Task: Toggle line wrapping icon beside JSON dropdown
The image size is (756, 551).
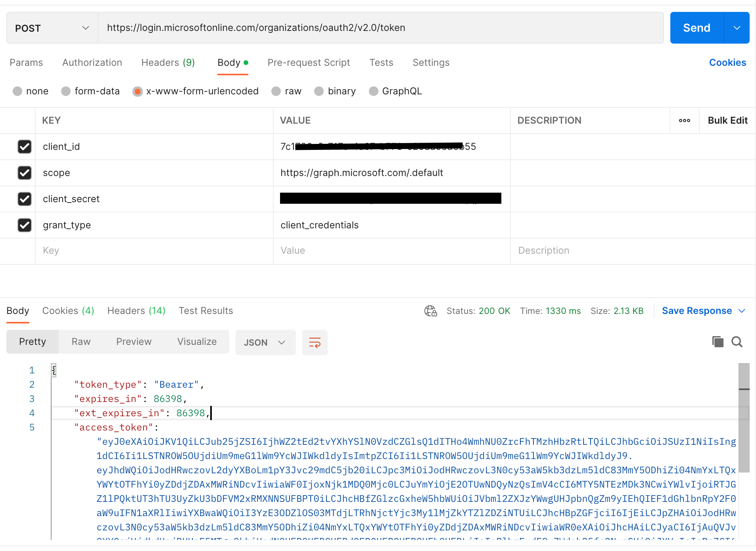Action: 315,342
